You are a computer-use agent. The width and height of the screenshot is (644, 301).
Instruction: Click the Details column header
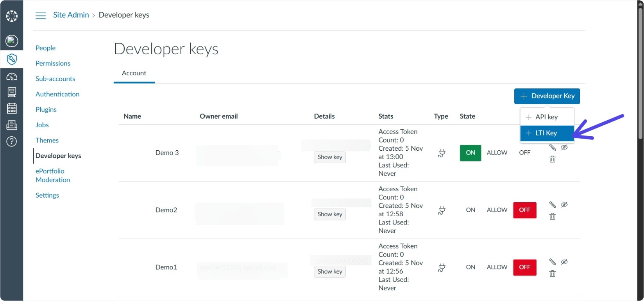pos(324,116)
